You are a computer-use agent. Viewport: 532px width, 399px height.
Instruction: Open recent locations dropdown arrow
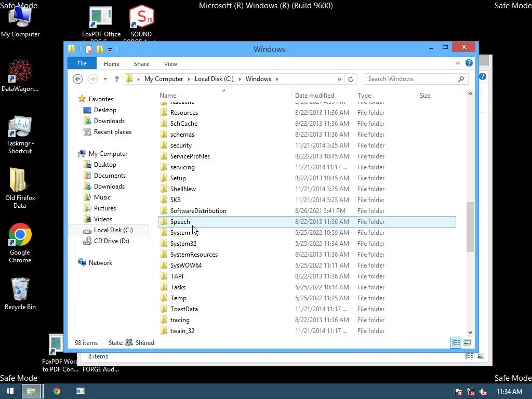point(105,79)
